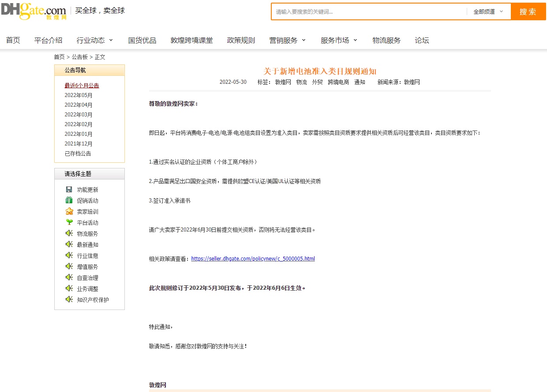Screen dimensions: 547x392
Task: Click the speaker icon beside 最新通知
Action: point(69,245)
